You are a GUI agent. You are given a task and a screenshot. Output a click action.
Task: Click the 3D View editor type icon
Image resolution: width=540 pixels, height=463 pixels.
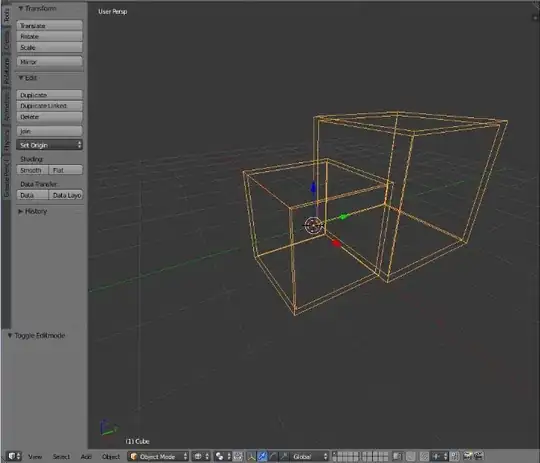(13, 456)
